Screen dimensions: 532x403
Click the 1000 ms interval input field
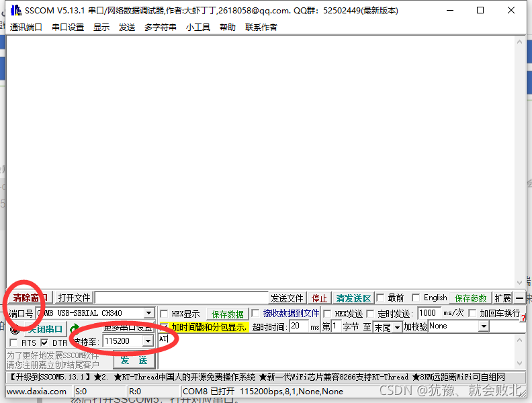[x=429, y=313]
